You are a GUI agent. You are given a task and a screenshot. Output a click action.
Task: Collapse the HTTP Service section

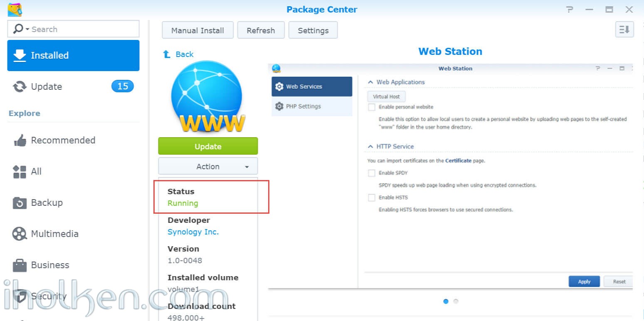click(x=370, y=147)
